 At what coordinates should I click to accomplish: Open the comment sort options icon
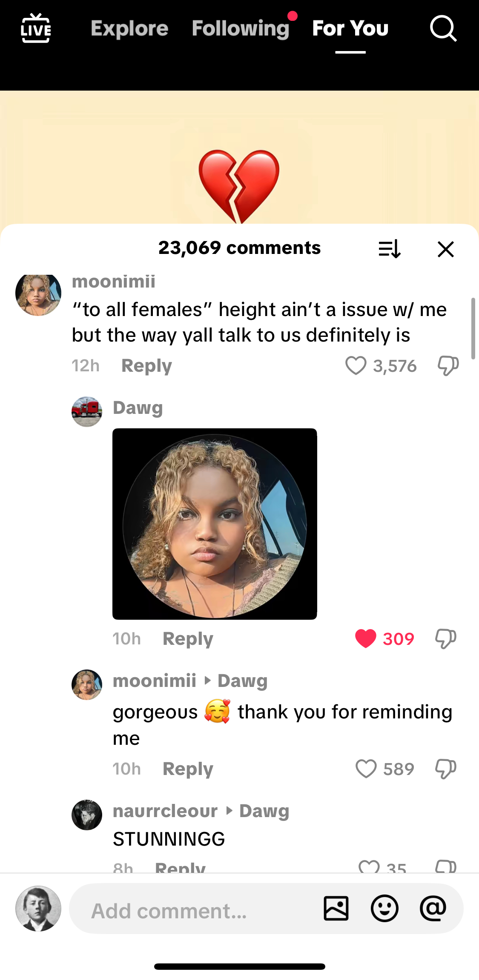pos(390,249)
